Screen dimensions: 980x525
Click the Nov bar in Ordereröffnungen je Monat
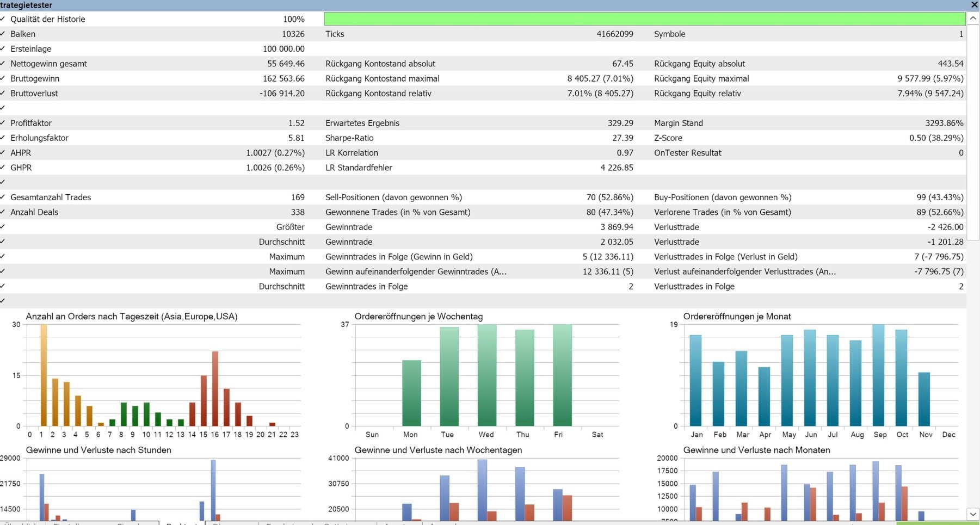click(x=924, y=399)
